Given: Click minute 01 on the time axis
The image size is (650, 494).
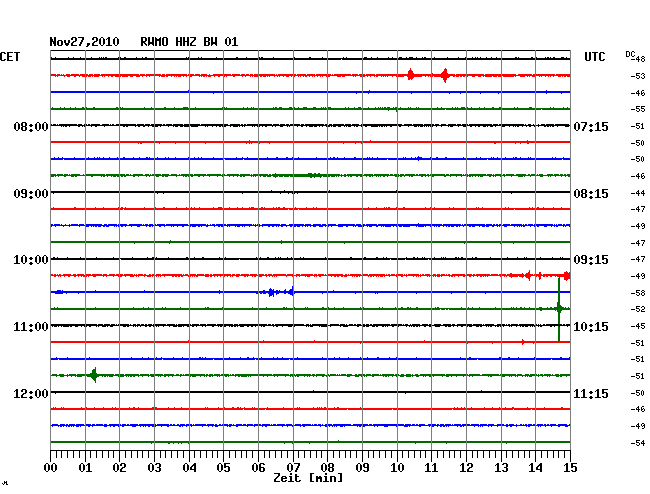Looking at the screenshot, I should coord(85,467).
